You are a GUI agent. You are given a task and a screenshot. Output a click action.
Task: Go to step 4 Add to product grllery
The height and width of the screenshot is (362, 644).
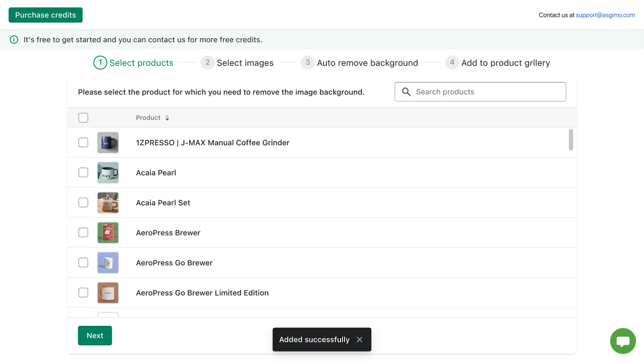point(498,63)
